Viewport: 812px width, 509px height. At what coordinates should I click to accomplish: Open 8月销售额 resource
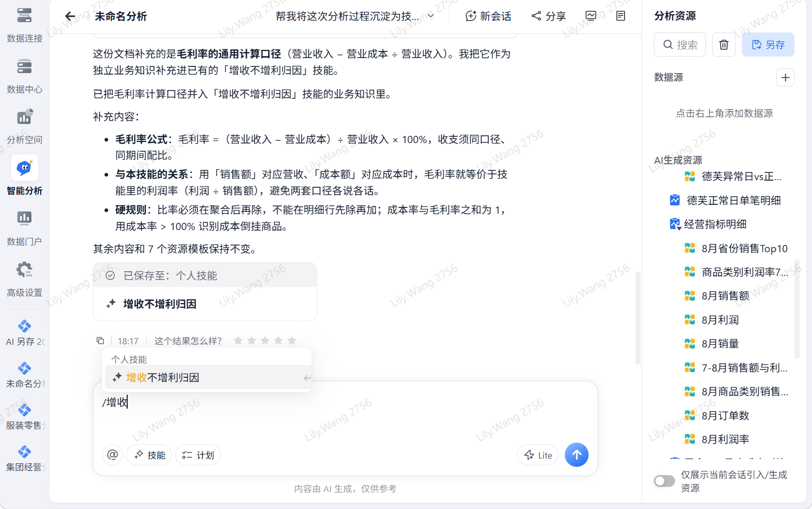coord(717,296)
